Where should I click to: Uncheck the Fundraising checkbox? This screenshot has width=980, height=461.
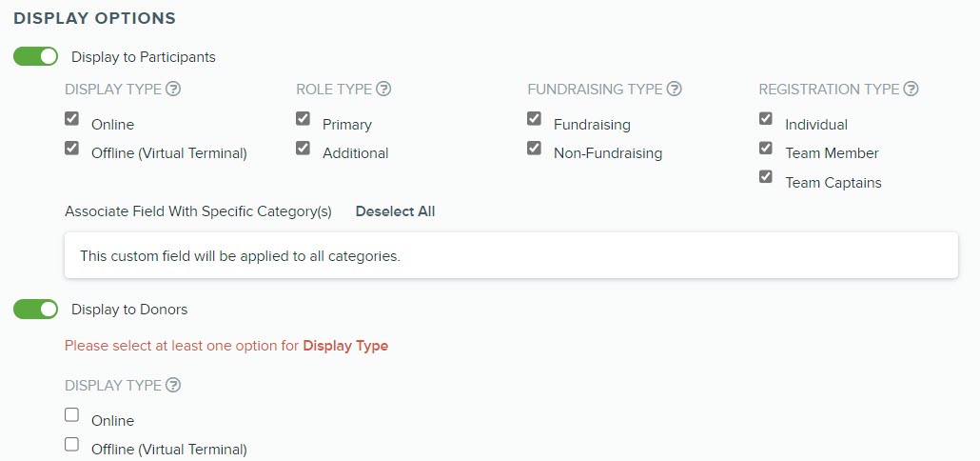pos(534,118)
